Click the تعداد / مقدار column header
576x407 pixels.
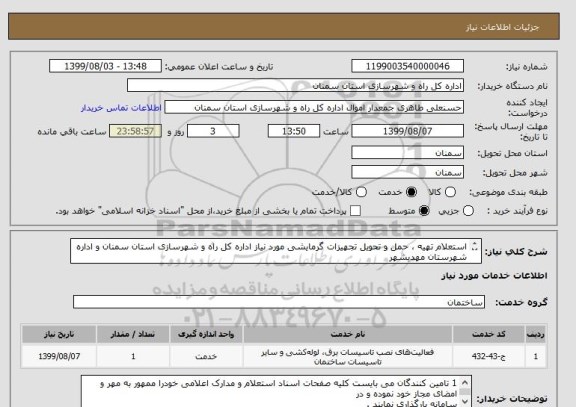(x=133, y=334)
